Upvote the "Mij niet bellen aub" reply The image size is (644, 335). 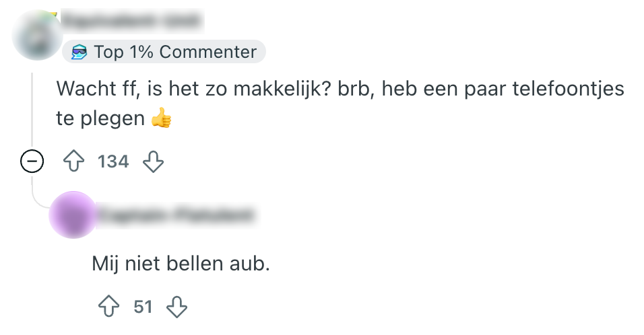click(x=109, y=307)
